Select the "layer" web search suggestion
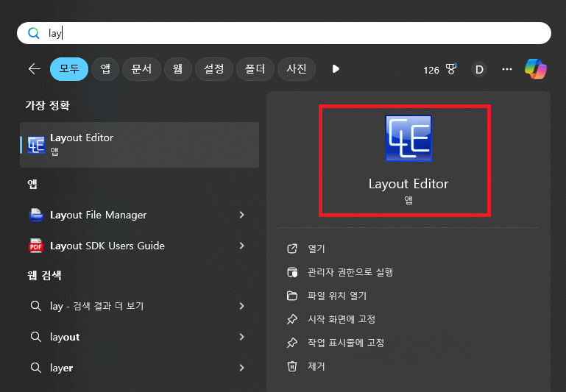 139,368
